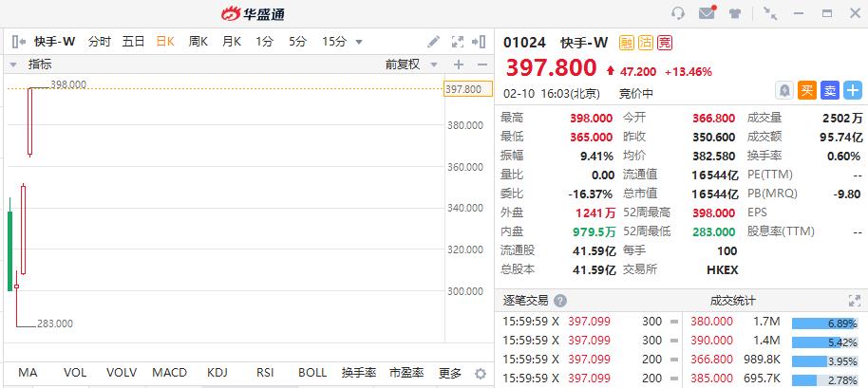Zoom out chart with minus icon
Image resolution: width=868 pixels, height=388 pixels.
482,65
